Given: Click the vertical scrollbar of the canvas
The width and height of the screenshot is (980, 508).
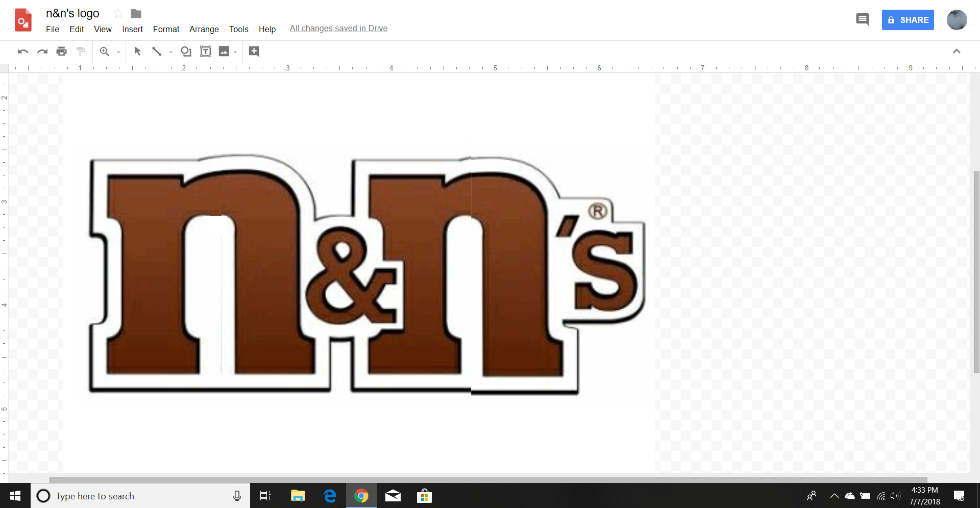Looking at the screenshot, I should click(976, 272).
